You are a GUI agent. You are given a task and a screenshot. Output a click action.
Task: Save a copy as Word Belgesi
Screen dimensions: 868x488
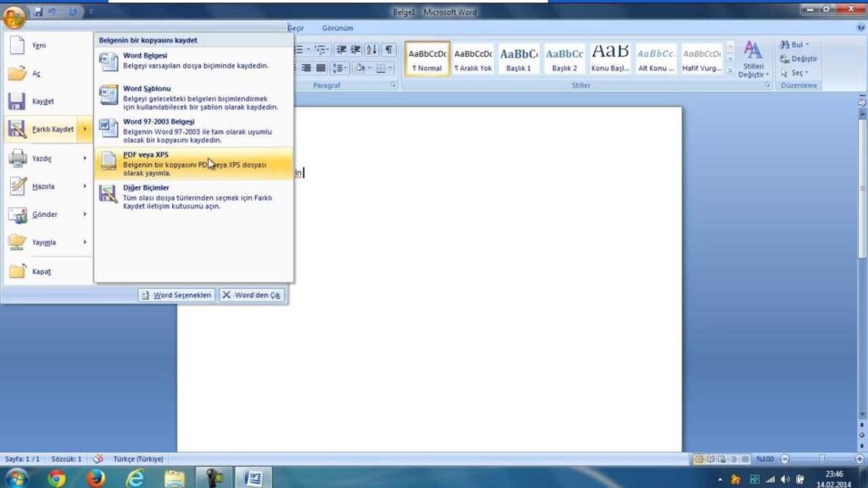tap(194, 61)
